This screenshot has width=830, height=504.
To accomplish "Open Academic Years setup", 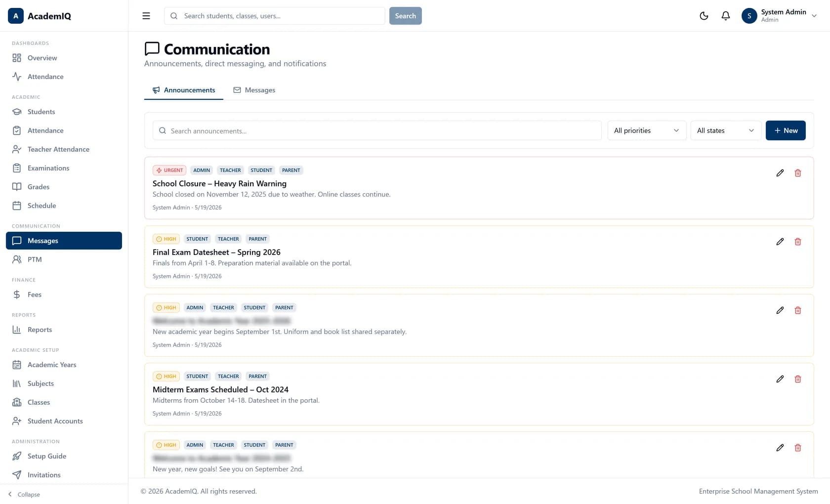I will (x=64, y=365).
